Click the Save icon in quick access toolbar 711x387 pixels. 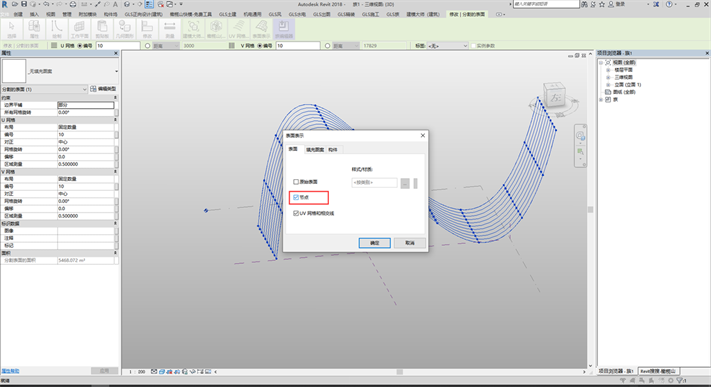click(x=24, y=4)
